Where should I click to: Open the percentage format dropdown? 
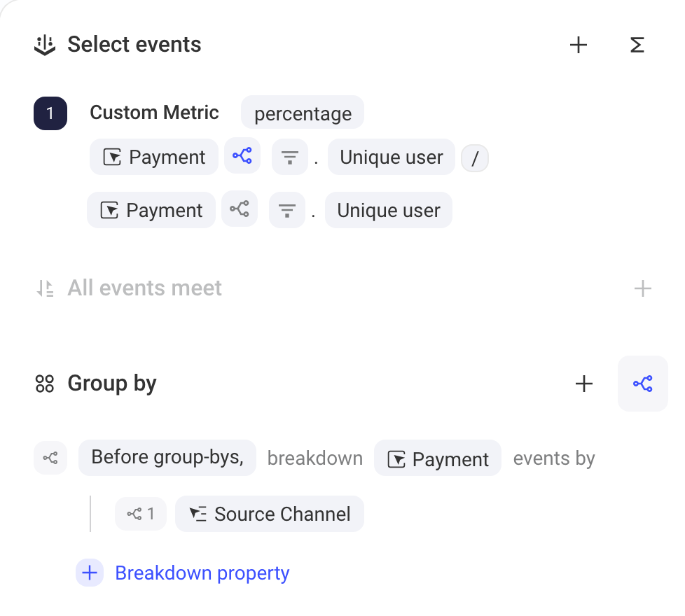click(303, 113)
